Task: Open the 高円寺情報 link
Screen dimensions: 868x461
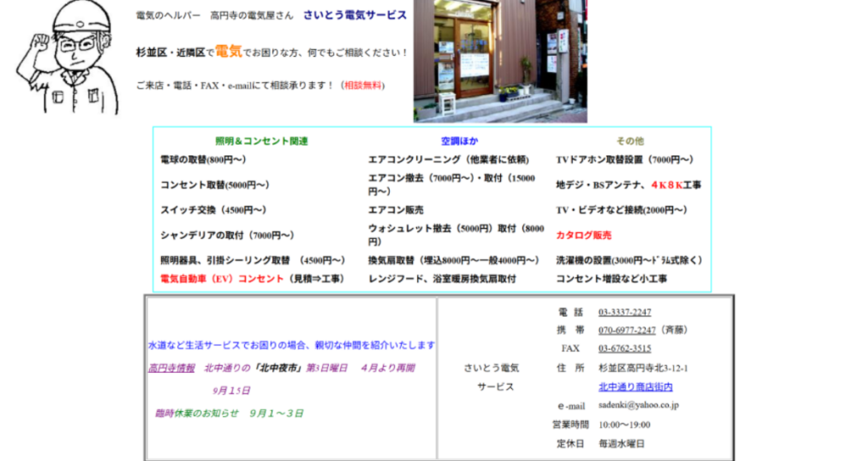Action: [x=172, y=368]
